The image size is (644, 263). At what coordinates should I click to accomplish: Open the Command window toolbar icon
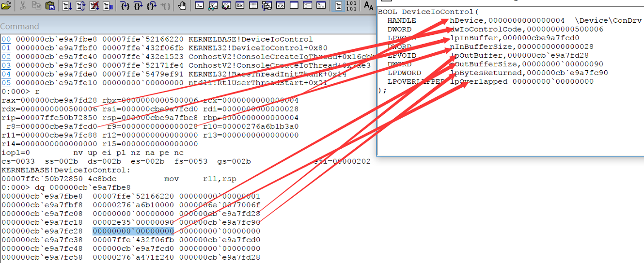200,6
